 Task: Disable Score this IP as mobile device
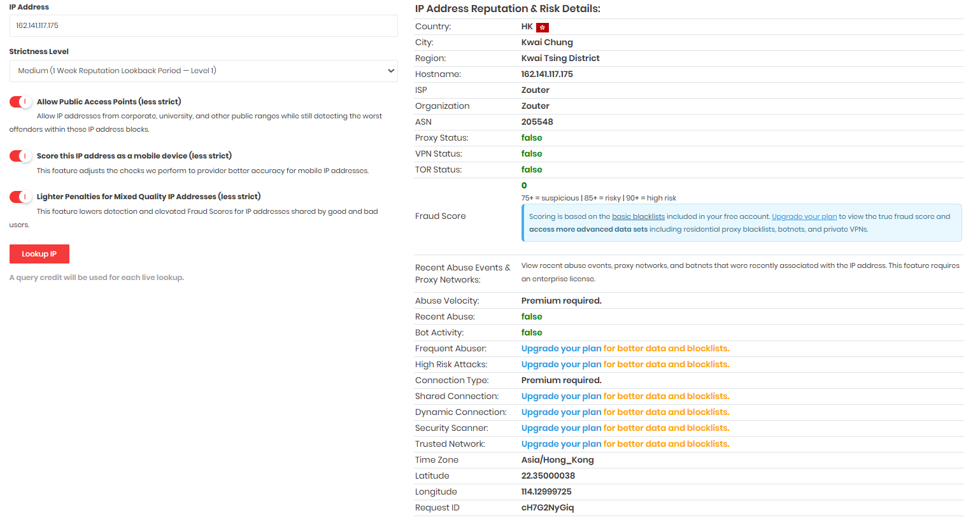click(x=20, y=156)
